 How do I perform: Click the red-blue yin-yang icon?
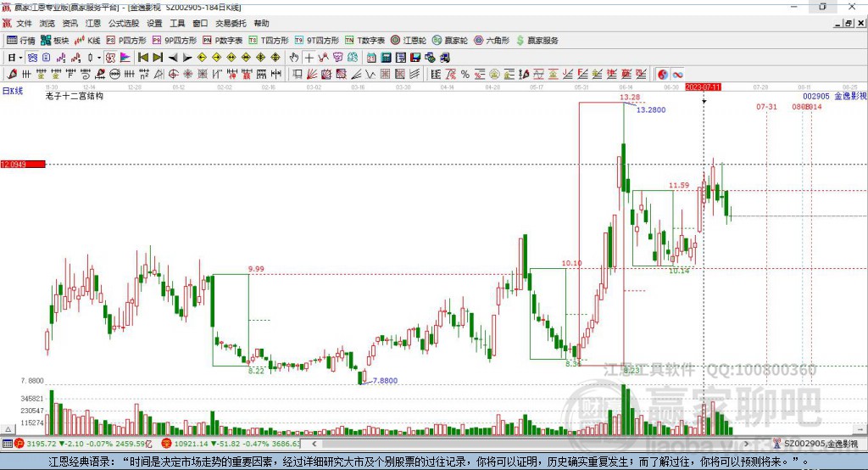pos(663,75)
